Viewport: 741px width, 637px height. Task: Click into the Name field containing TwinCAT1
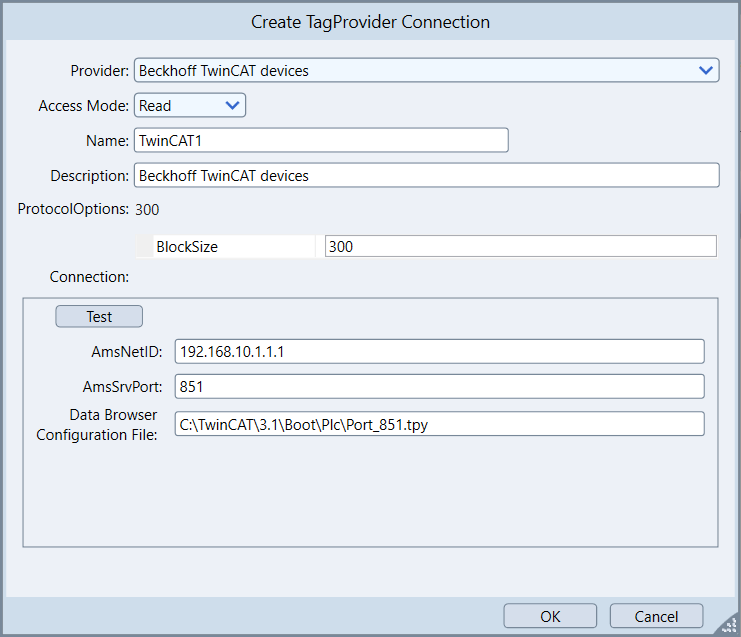[x=321, y=140]
